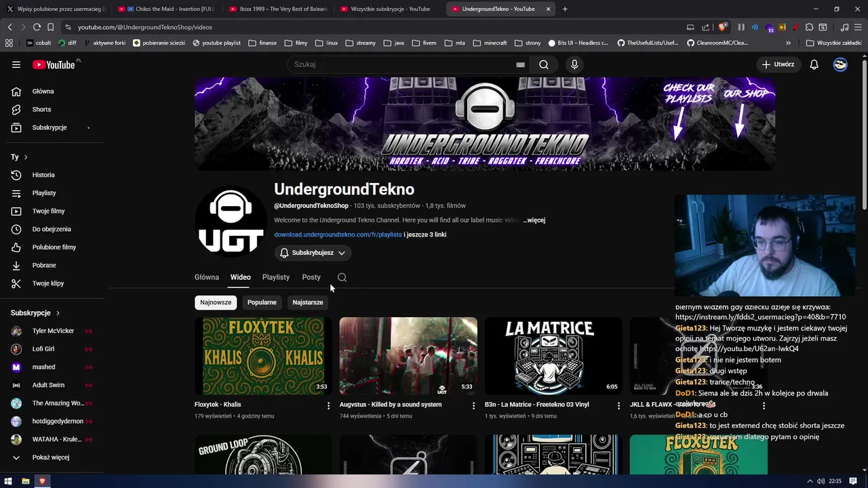
Task: Open La Matrice Freetekno 03 thumbnail
Action: [x=553, y=356]
